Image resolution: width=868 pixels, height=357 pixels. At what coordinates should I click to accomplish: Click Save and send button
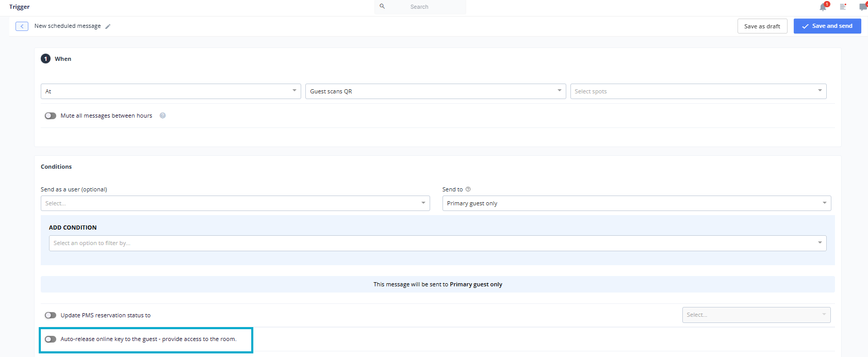[x=827, y=26]
